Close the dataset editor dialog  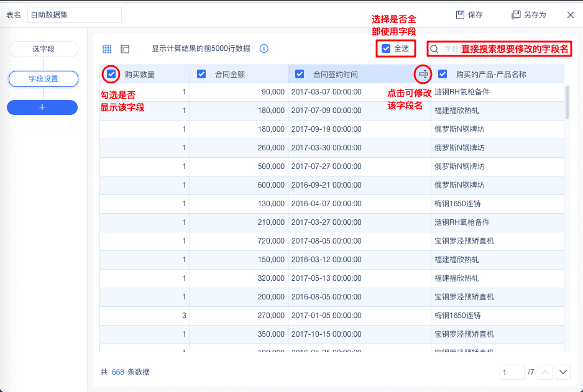pyautogui.click(x=571, y=15)
